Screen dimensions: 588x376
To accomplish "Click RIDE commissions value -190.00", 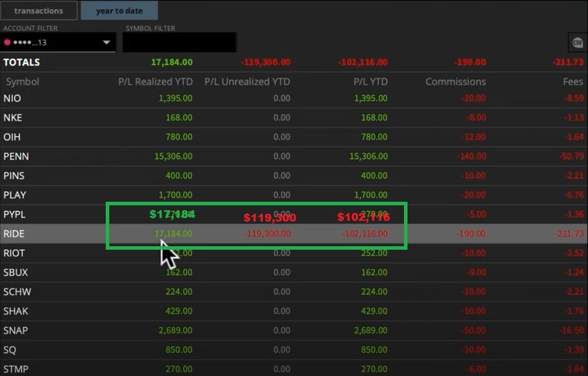I will [471, 234].
